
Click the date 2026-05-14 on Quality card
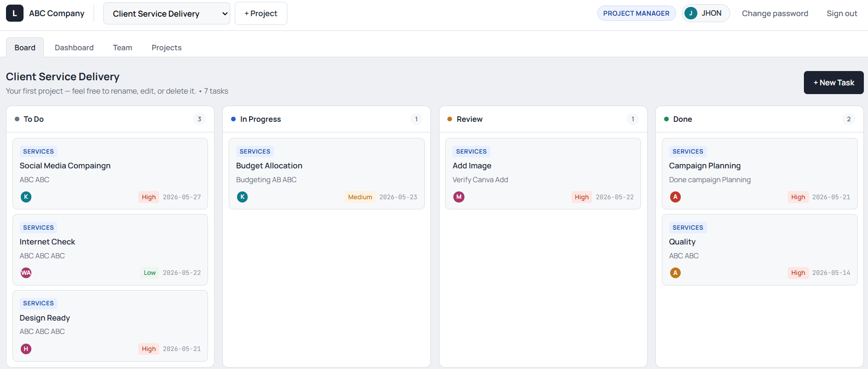coord(831,273)
